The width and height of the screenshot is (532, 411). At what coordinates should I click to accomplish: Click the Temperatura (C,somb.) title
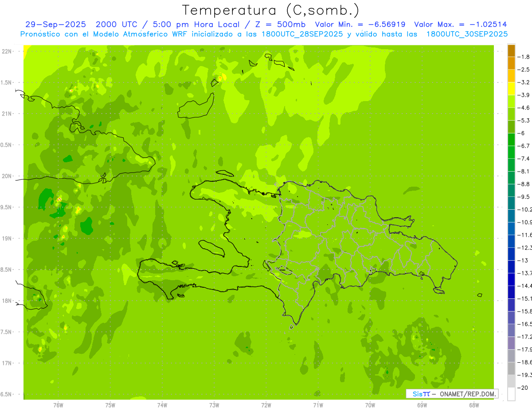point(270,10)
